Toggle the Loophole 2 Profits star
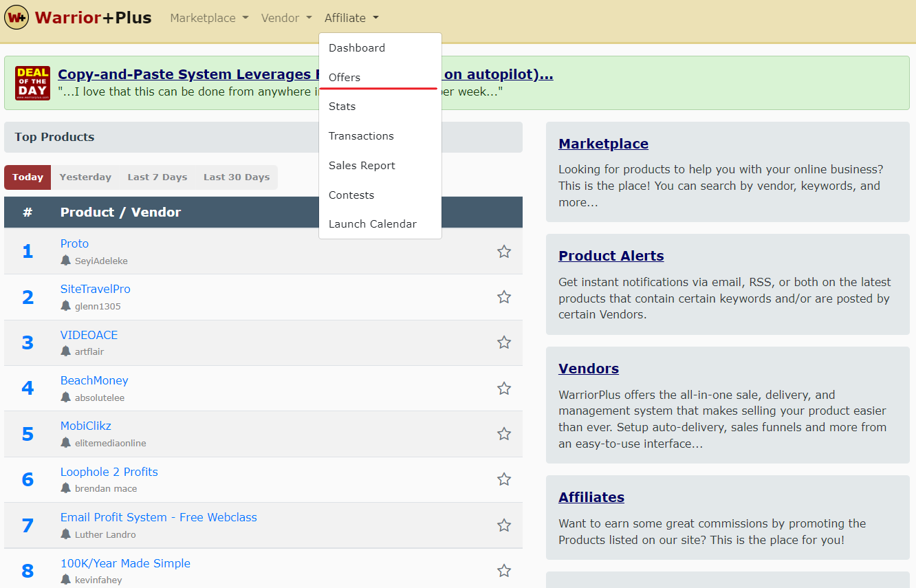Viewport: 916px width, 588px height. [x=504, y=479]
